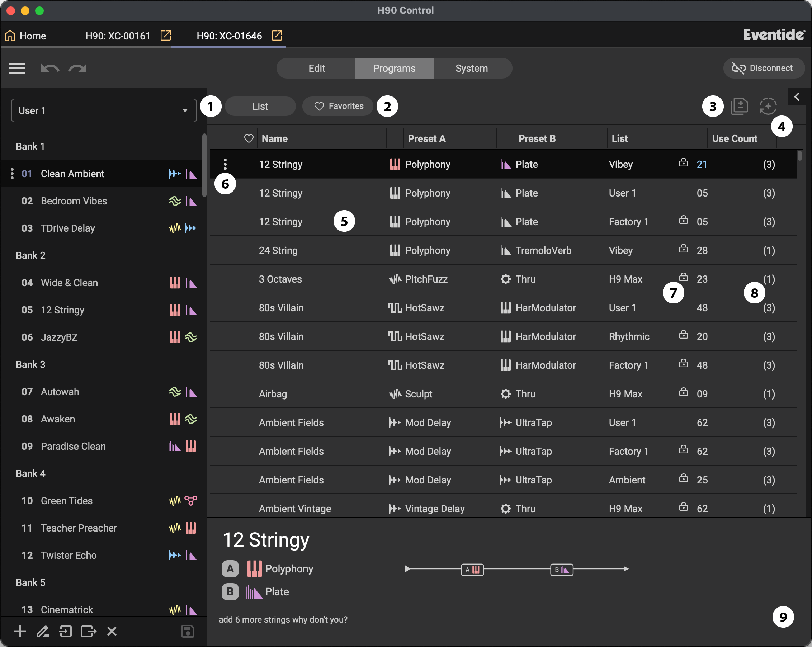Click the undo arrow icon

50,68
